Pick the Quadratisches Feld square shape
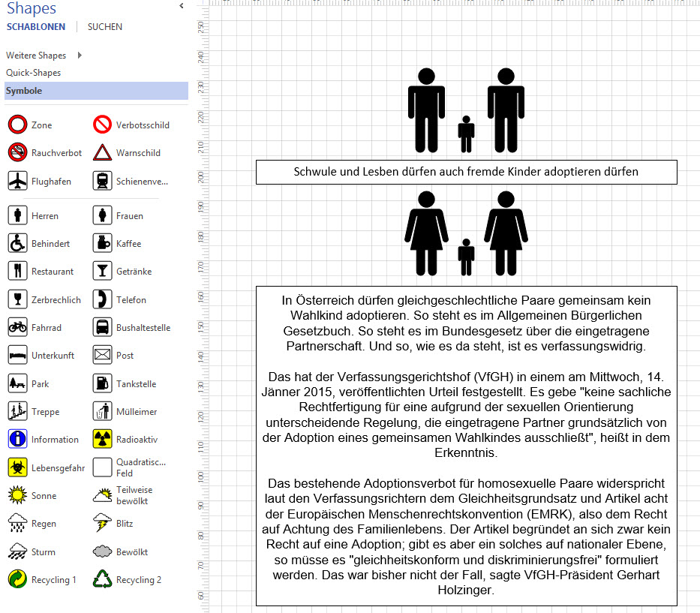The height and width of the screenshot is (613, 700). click(x=102, y=467)
